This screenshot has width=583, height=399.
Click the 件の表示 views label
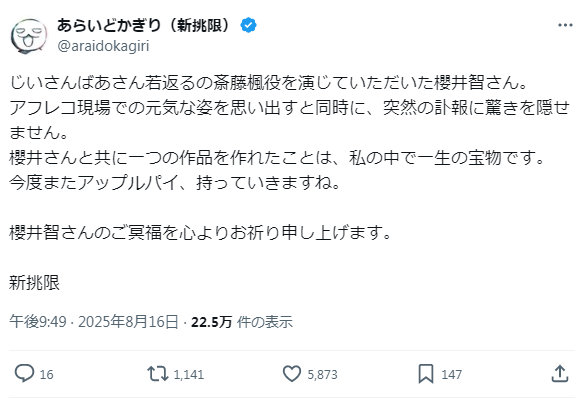(x=265, y=322)
